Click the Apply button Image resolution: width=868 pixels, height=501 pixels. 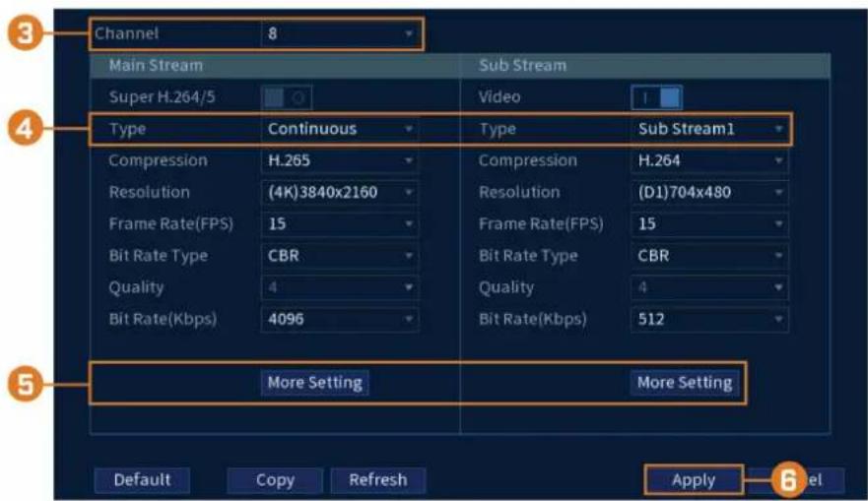[x=694, y=480]
